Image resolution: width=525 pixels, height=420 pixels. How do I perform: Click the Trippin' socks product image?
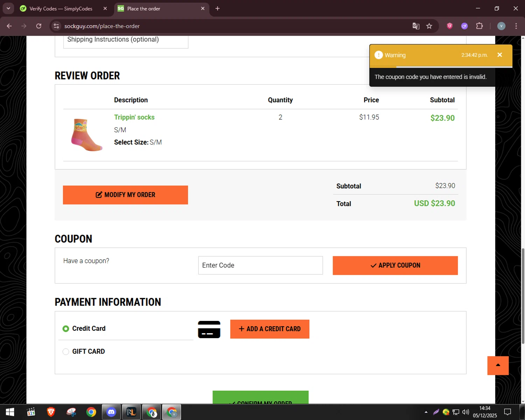87,135
